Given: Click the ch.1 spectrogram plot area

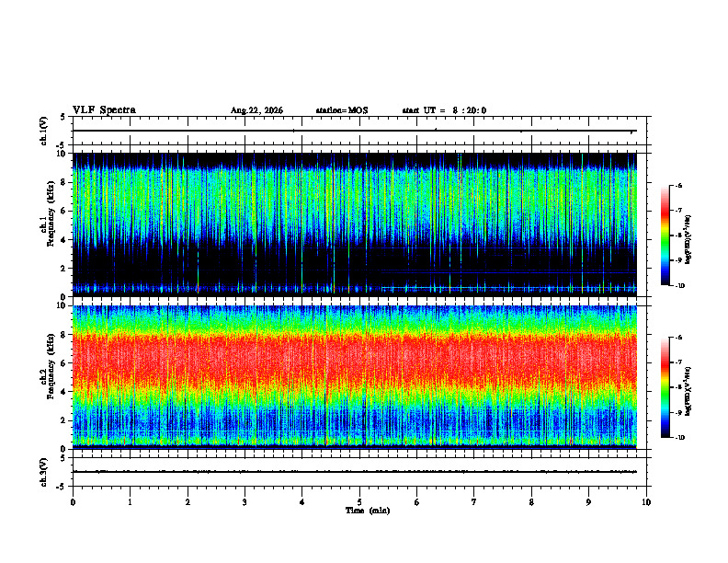Looking at the screenshot, I should (355, 224).
